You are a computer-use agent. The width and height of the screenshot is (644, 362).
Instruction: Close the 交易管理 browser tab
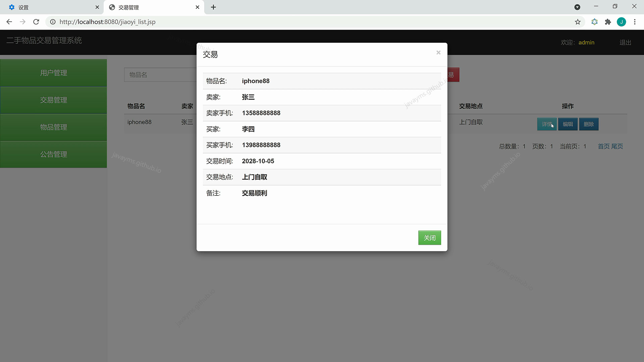[x=198, y=7]
